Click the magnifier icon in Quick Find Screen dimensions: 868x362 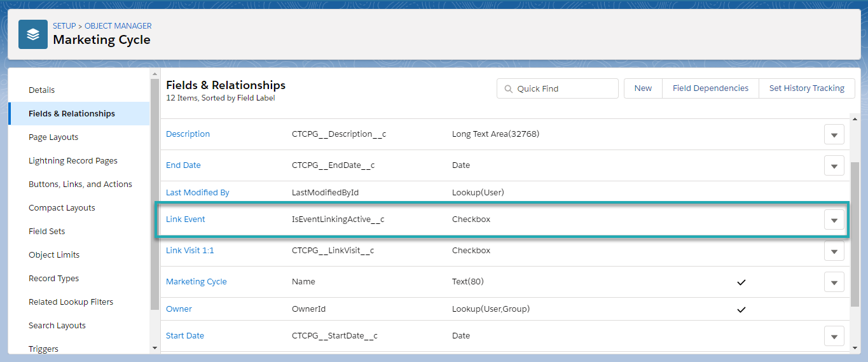(509, 89)
